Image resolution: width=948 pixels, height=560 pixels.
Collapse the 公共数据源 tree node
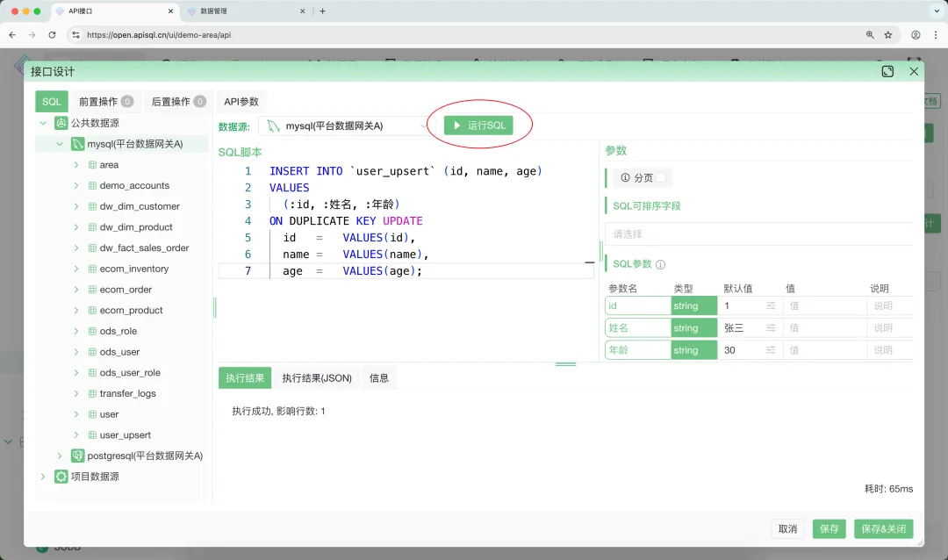(x=42, y=123)
